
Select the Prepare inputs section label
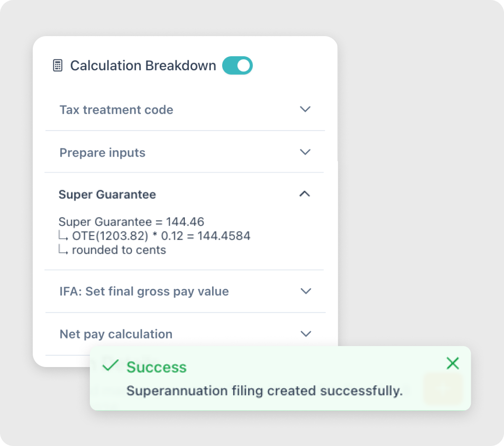(x=102, y=153)
